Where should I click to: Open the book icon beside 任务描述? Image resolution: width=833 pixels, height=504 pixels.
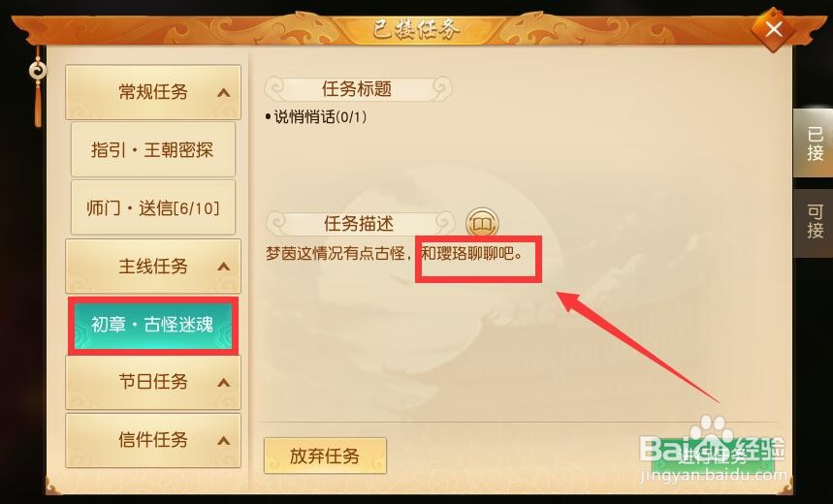[x=482, y=224]
